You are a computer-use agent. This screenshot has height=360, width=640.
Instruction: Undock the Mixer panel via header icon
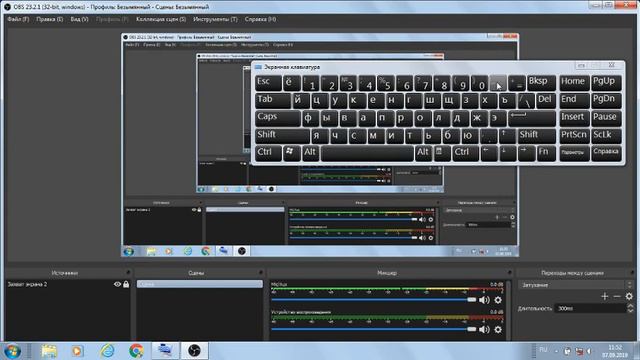(509, 272)
